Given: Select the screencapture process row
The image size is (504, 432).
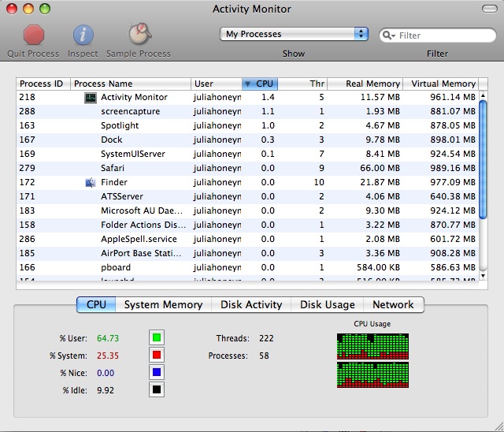Looking at the screenshot, I should tap(247, 112).
